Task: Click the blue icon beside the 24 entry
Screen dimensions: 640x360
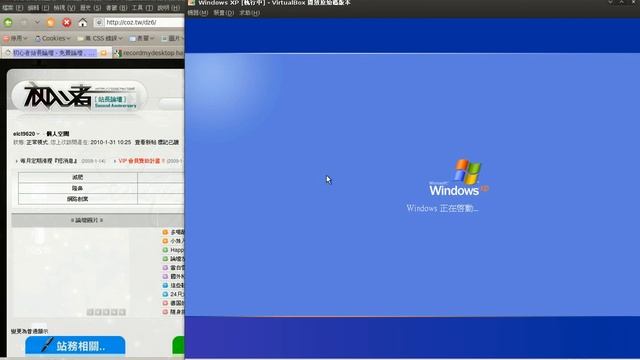Action: pos(165,294)
